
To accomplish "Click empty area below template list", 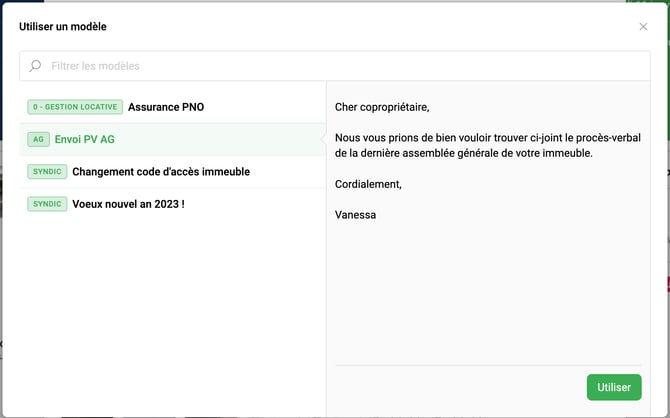I will click(x=172, y=310).
